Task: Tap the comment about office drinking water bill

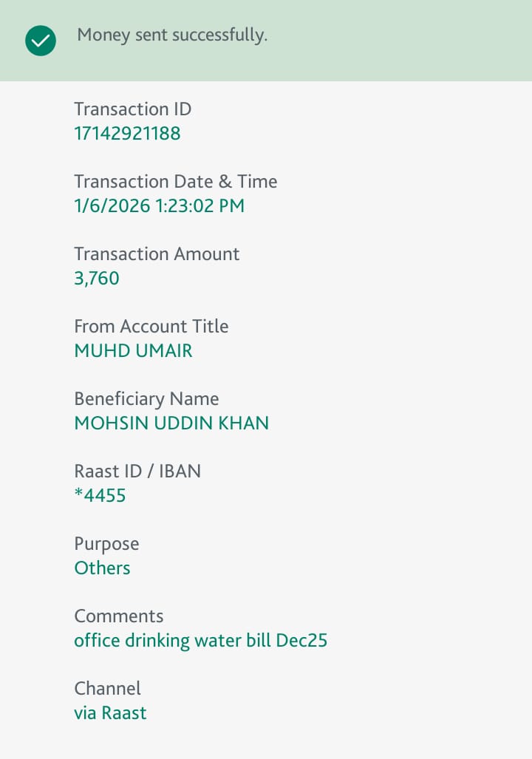Action: 200,641
